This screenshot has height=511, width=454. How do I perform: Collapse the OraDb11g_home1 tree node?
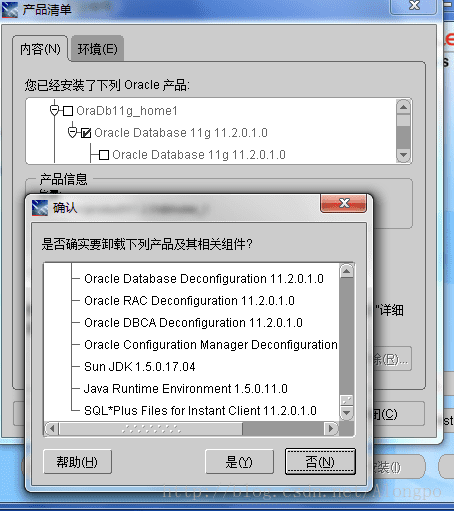(x=54, y=110)
